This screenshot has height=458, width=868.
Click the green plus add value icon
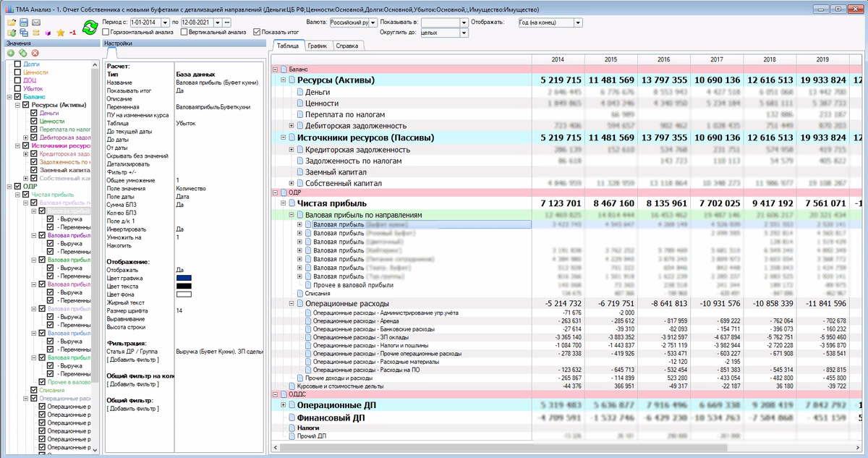(x=10, y=54)
